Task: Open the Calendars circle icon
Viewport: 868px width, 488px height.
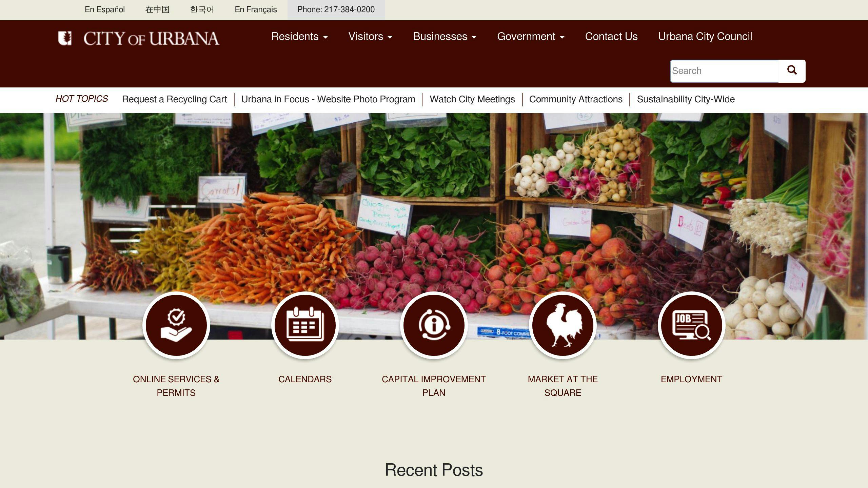Action: pos(305,325)
